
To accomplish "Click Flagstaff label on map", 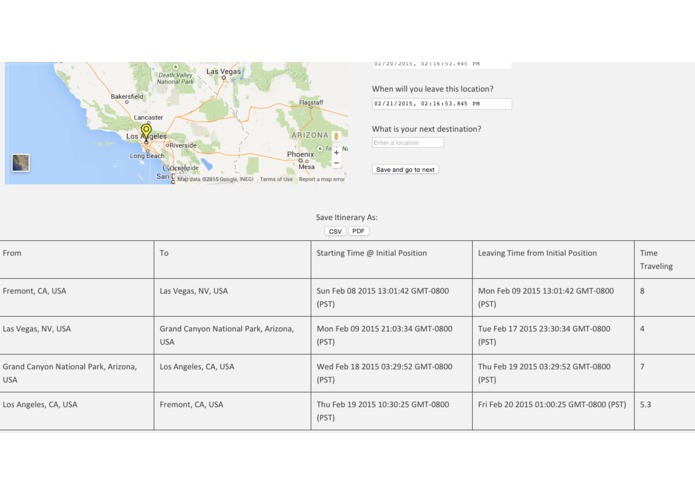I will point(311,102).
